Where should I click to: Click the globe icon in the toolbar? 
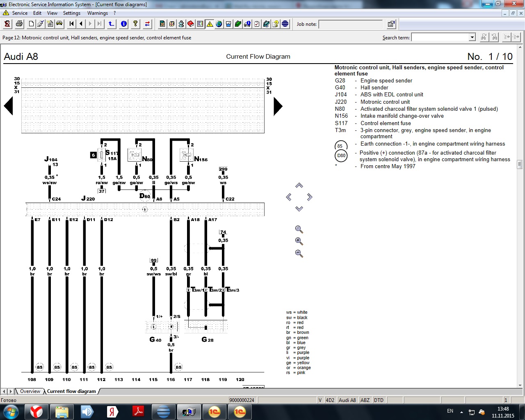click(x=219, y=24)
